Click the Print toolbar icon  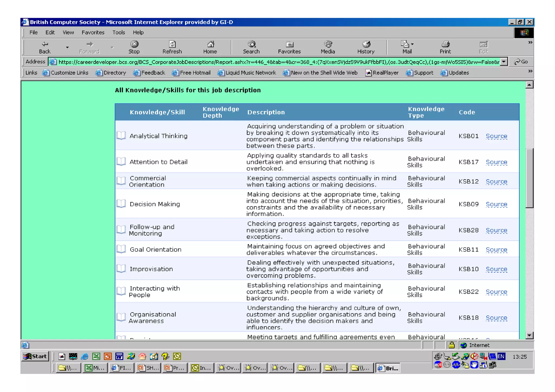445,44
